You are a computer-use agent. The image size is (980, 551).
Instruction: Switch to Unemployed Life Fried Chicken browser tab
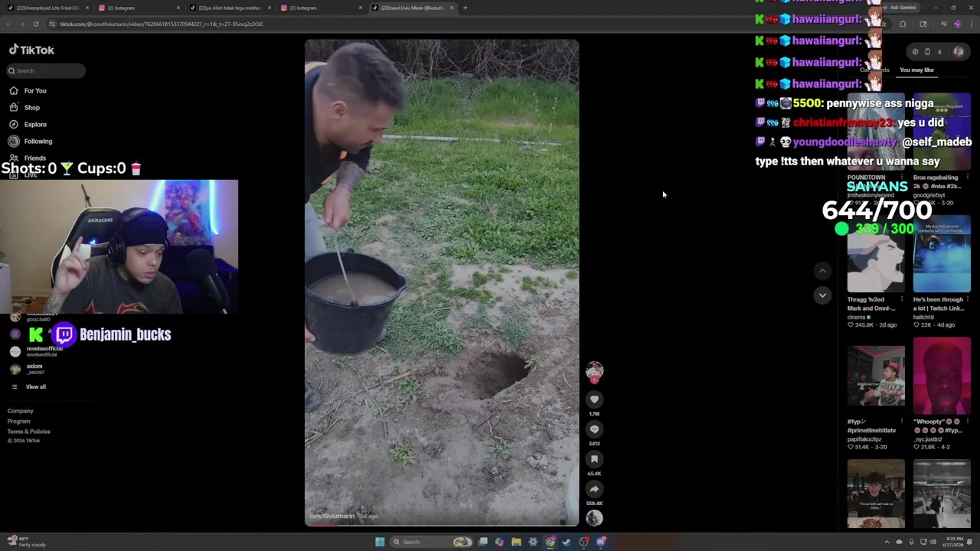tap(46, 8)
